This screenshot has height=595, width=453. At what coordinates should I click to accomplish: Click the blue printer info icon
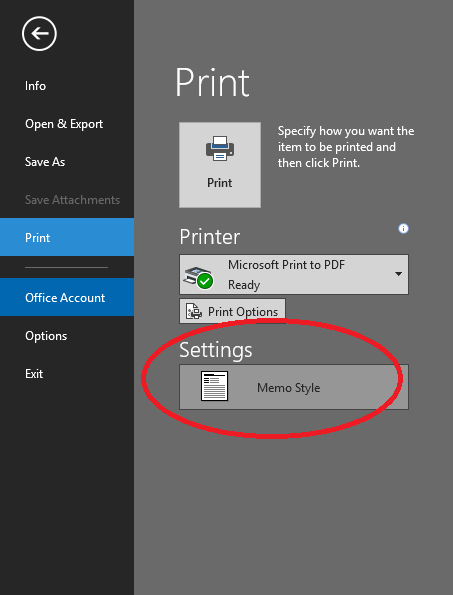[x=403, y=228]
